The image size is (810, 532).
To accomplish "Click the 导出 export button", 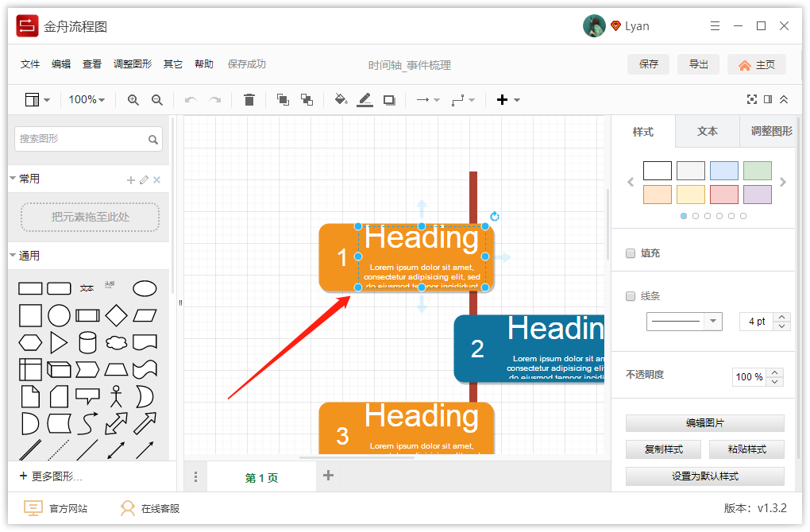I will coord(698,64).
